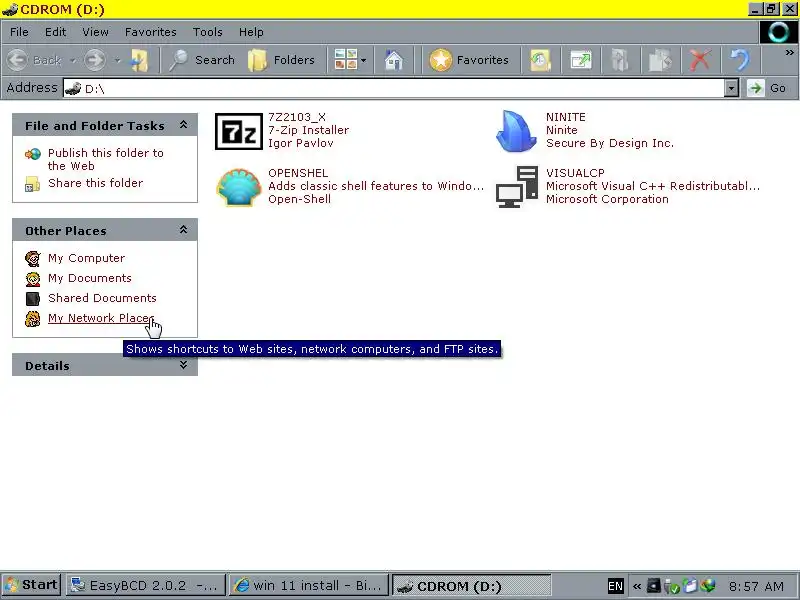
Task: Select the Ninite blue crystal icon
Action: pos(516,131)
